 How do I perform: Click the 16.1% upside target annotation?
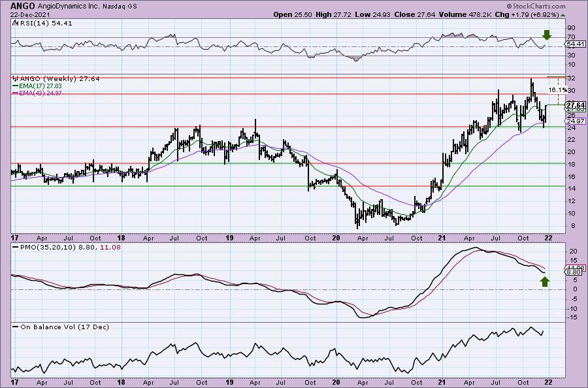pos(557,90)
